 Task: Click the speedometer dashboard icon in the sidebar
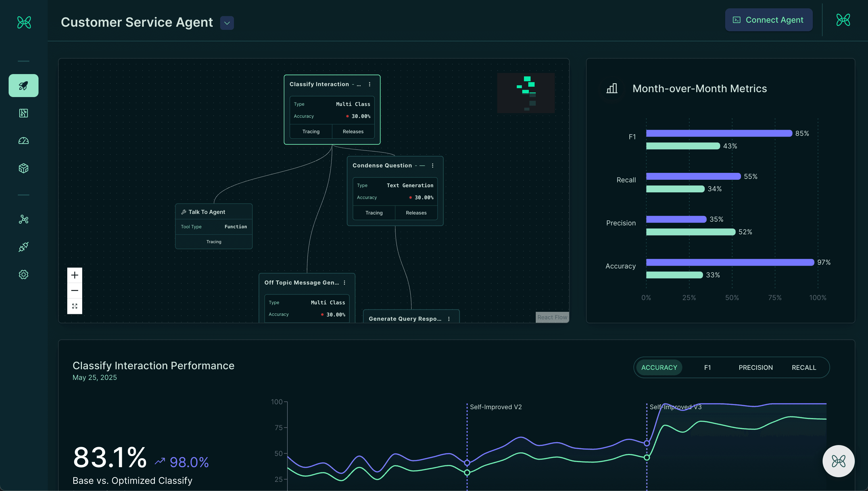coord(23,141)
